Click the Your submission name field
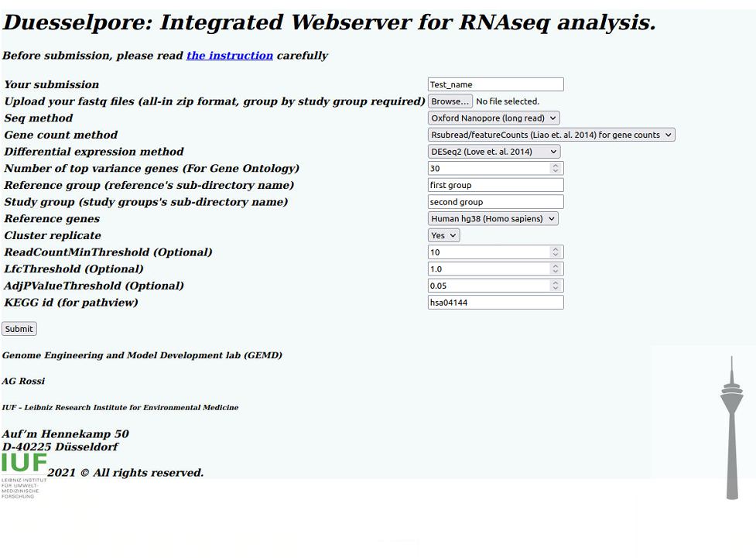The image size is (756, 558). pos(496,84)
